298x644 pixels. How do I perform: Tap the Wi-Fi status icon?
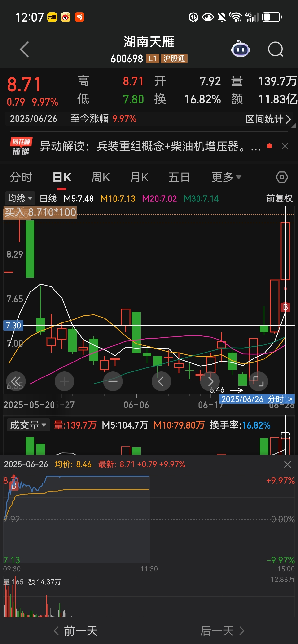tap(235, 17)
